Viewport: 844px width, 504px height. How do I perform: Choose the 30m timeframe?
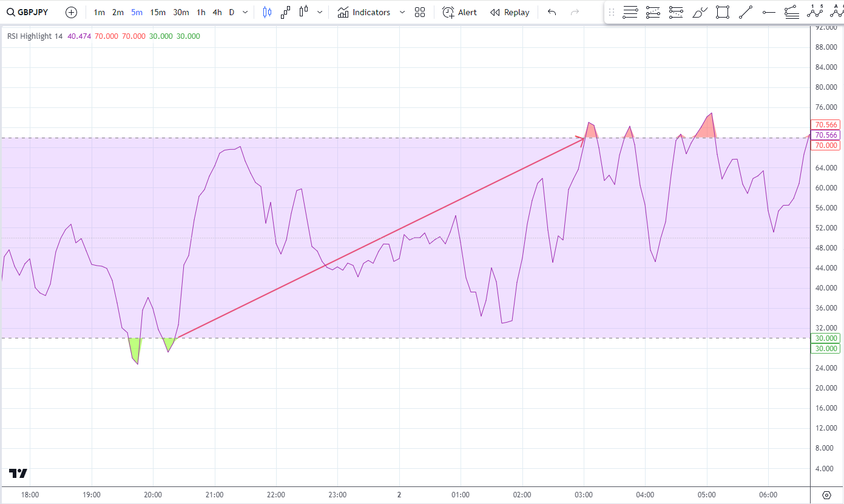181,12
